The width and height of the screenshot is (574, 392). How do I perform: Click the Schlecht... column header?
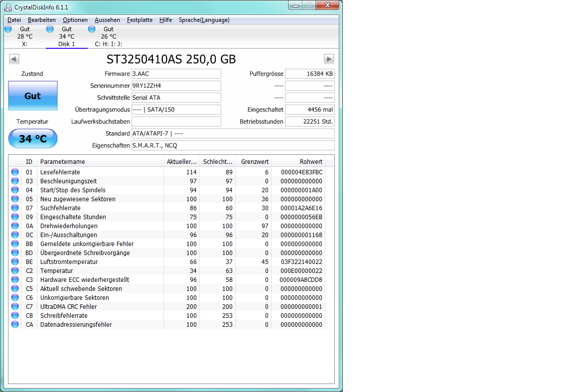(218, 161)
